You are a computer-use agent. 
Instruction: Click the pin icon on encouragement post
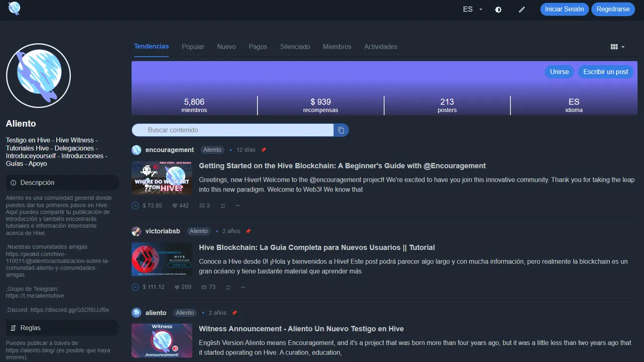coord(264,150)
